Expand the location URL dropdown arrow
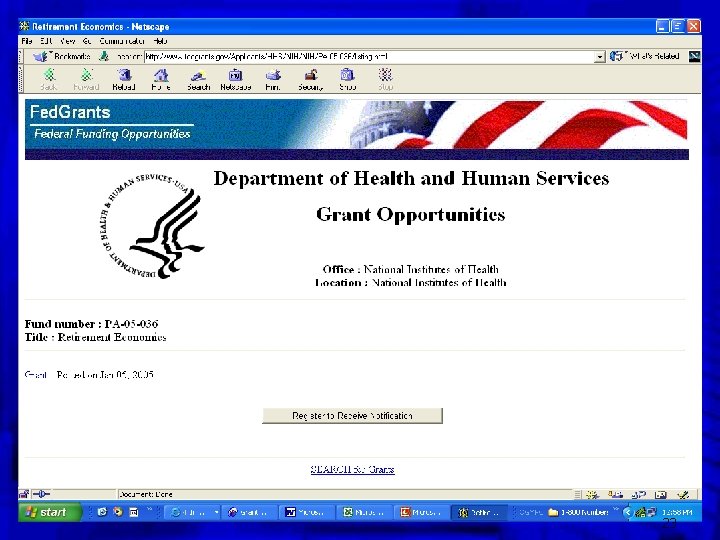The width and height of the screenshot is (720, 540). click(599, 57)
